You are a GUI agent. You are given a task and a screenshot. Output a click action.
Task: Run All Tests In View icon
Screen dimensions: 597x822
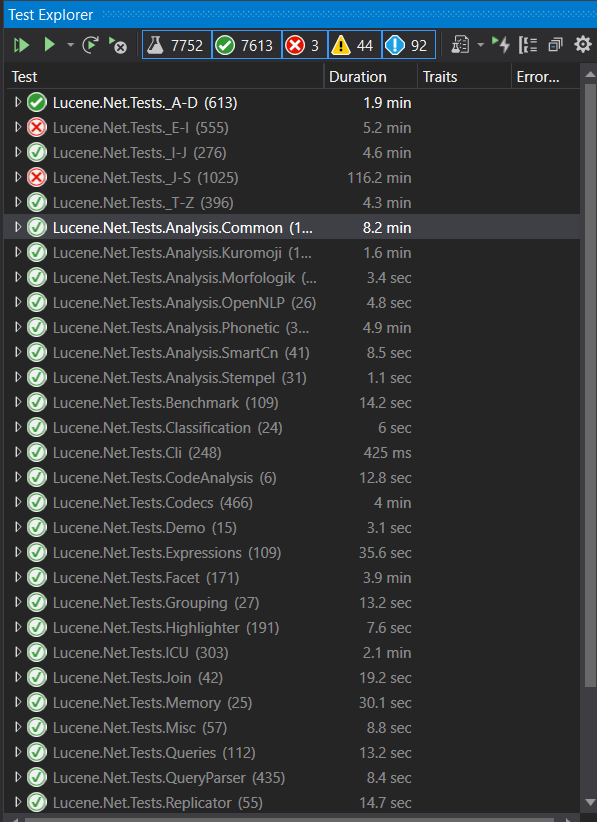point(21,45)
